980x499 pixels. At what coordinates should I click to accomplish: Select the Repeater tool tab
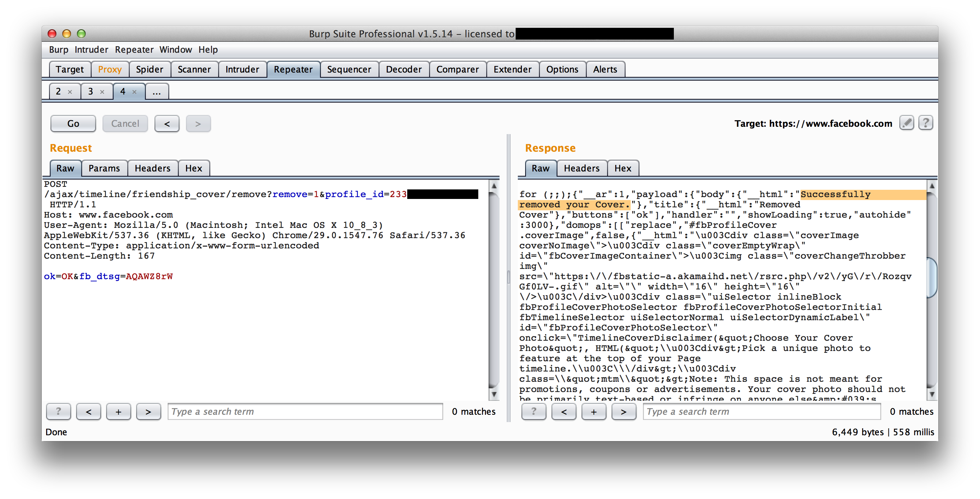(293, 69)
